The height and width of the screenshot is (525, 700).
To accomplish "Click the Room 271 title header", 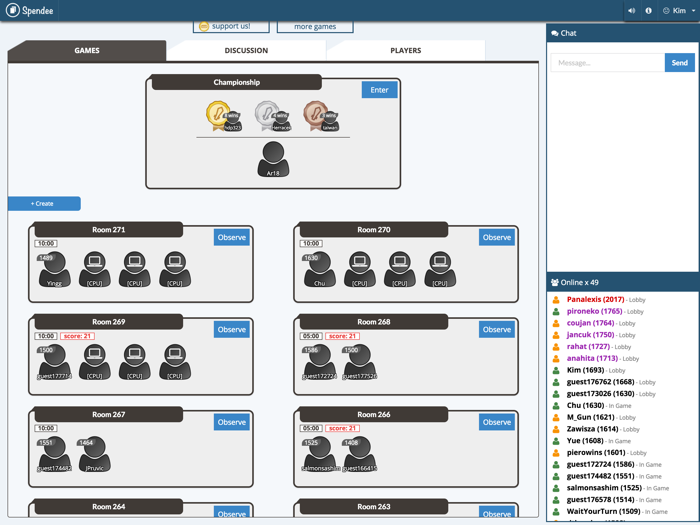I will (x=108, y=229).
